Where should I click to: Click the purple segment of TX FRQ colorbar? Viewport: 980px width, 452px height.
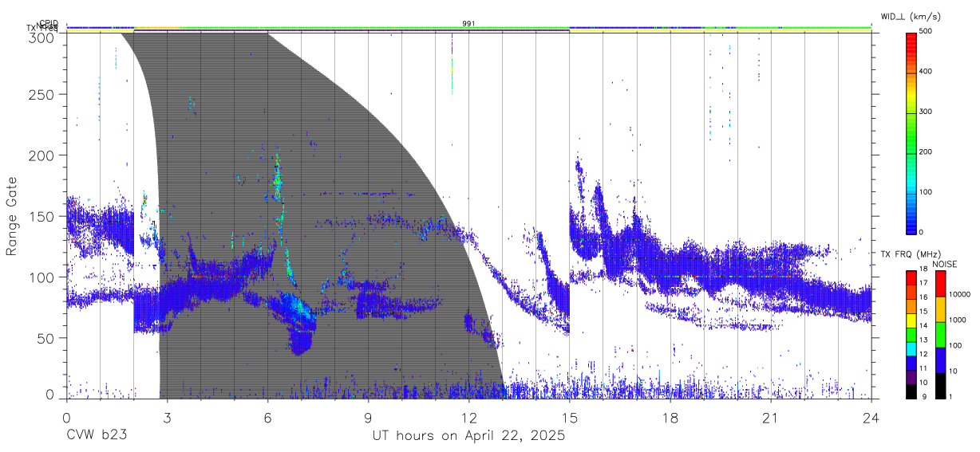[x=912, y=375]
